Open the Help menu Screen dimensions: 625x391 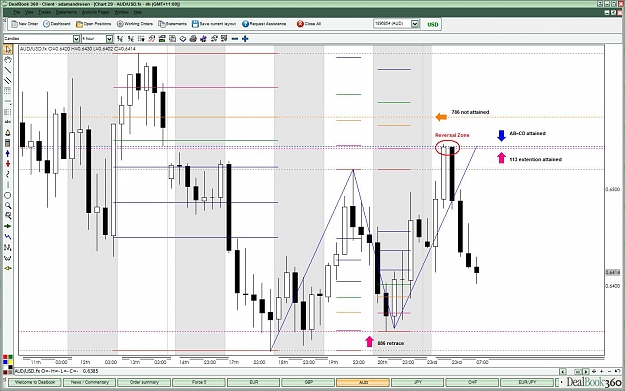[x=138, y=12]
